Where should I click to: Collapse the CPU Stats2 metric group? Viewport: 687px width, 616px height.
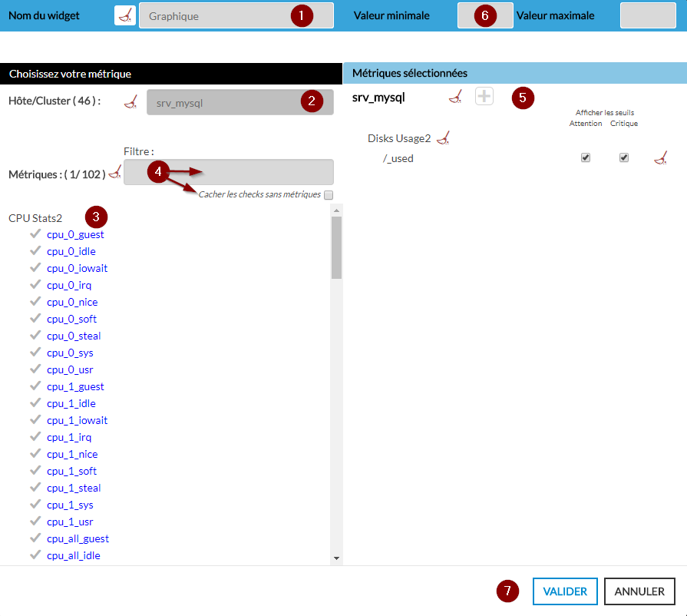pyautogui.click(x=35, y=218)
